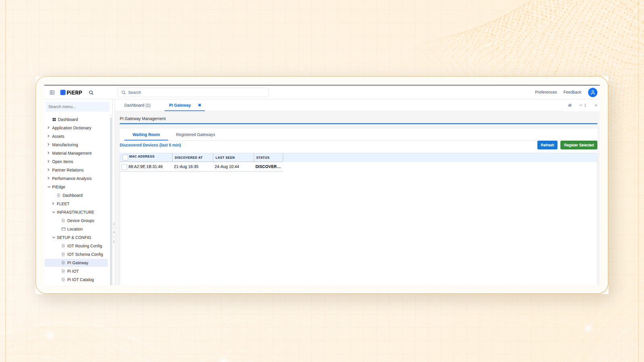
Task: Click the search icon inside the Search box
Action: click(124, 93)
